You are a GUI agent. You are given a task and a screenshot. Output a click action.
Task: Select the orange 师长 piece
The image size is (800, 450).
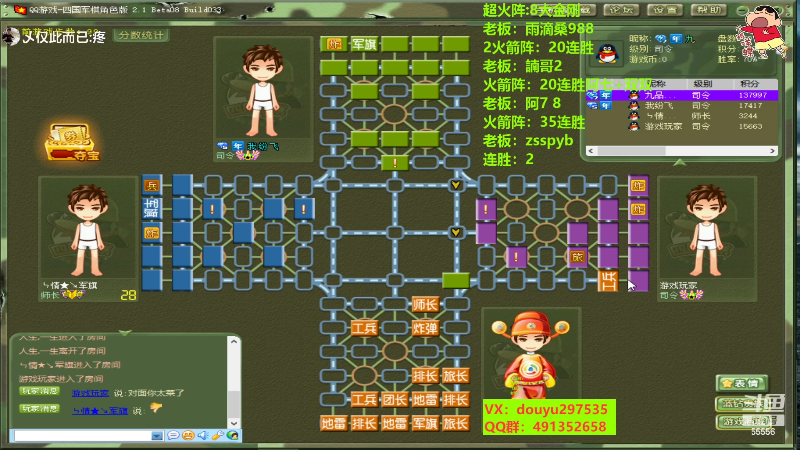(x=425, y=305)
